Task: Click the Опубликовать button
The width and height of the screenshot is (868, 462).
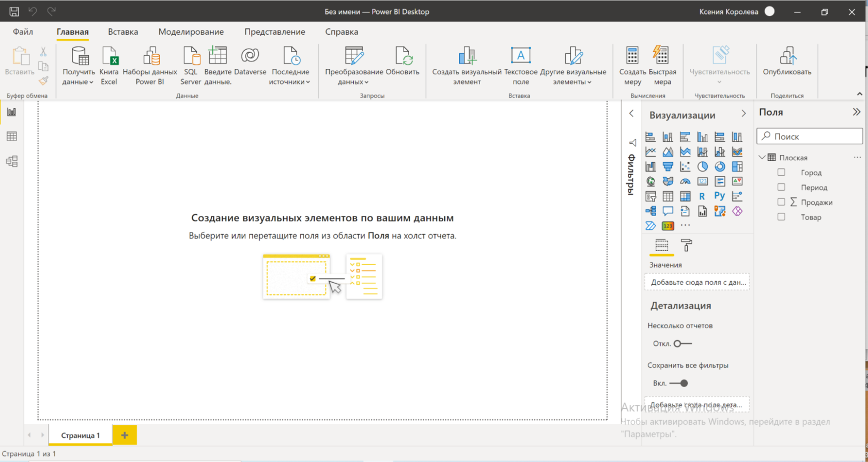Action: pyautogui.click(x=787, y=61)
